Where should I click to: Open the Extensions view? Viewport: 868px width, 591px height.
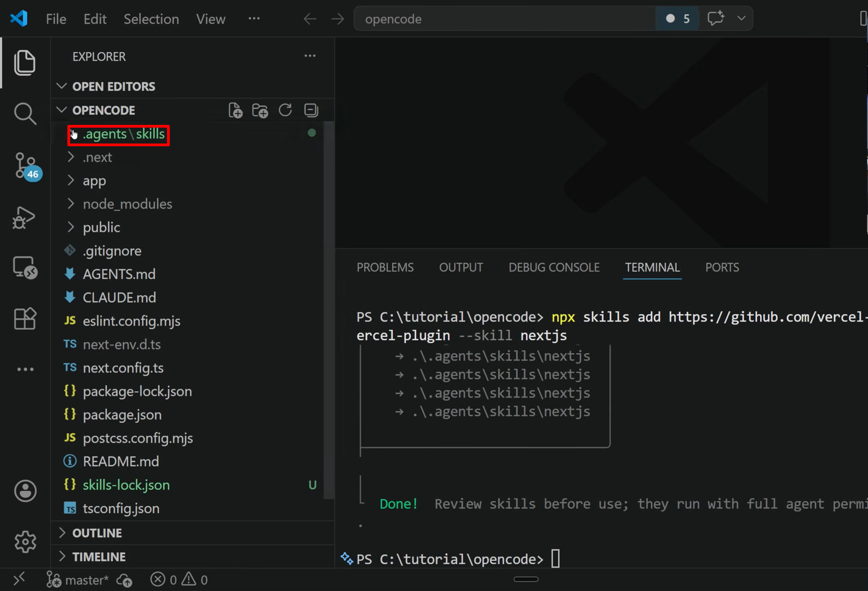click(x=25, y=318)
